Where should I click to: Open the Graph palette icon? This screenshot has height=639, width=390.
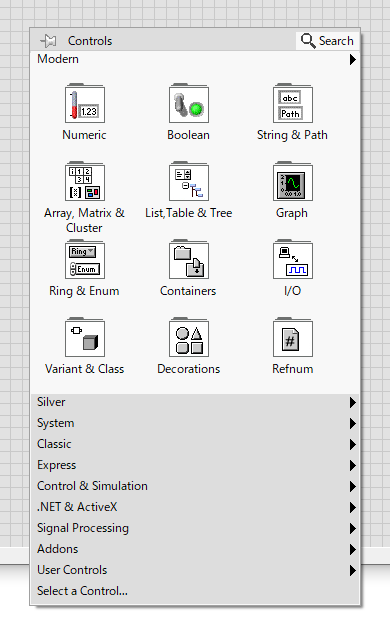(x=293, y=181)
